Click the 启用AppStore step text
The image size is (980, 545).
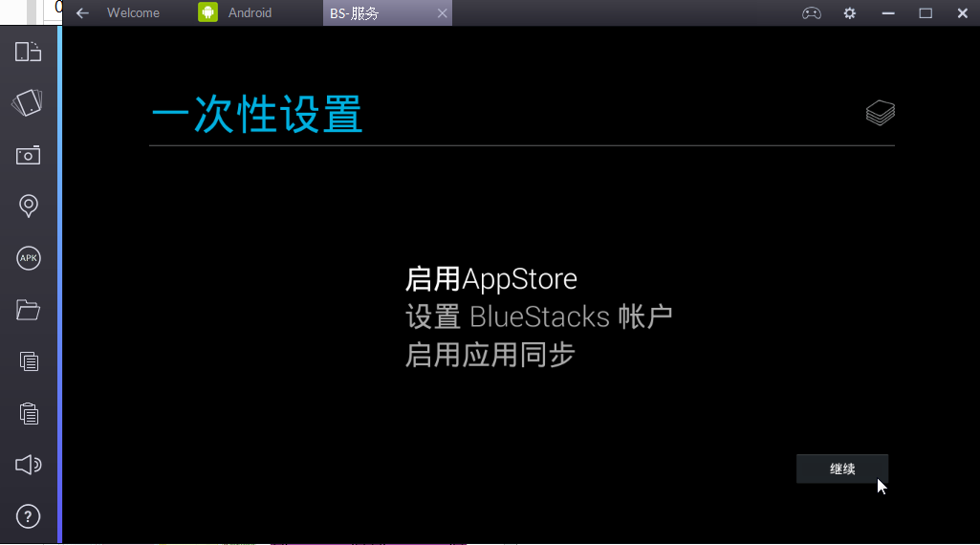pos(491,279)
